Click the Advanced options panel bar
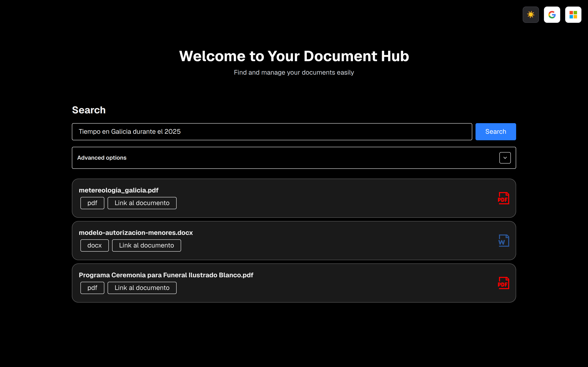 coord(292,158)
